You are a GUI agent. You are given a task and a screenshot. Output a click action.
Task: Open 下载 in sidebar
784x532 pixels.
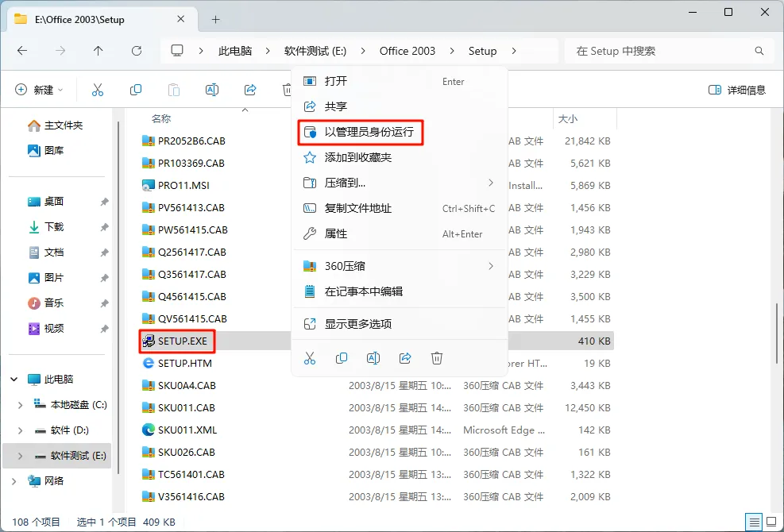[x=46, y=227]
